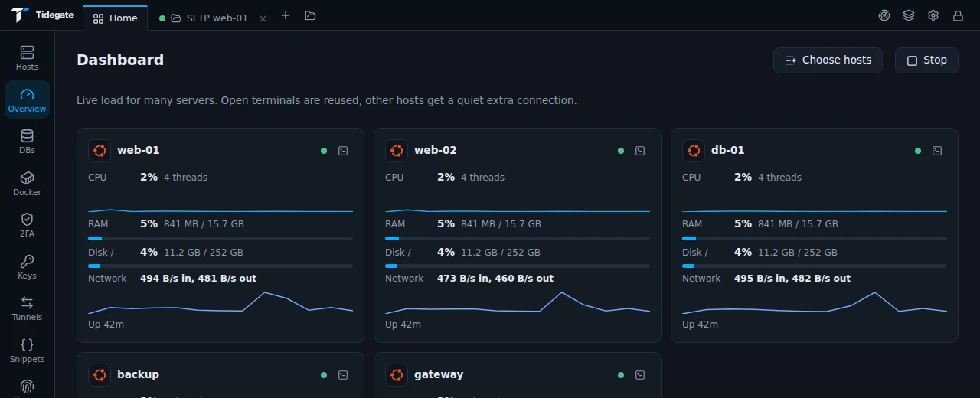Click the Tidegate logo
This screenshot has width=980, height=398.
coord(41,15)
